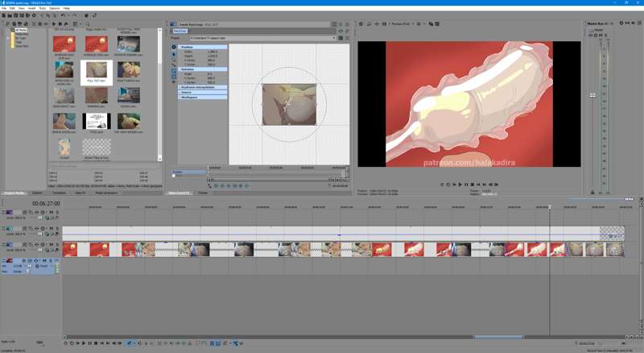
Task: Save preview snapshot to file
Action: 437,24
